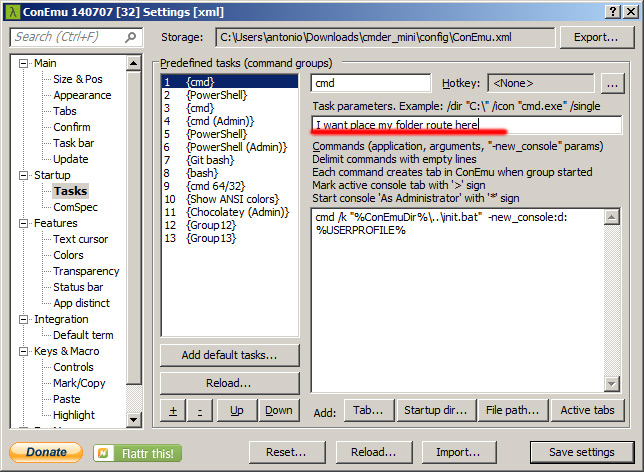Open the Size & Pos settings page
Screen dimensions: 644x472
[x=78, y=79]
